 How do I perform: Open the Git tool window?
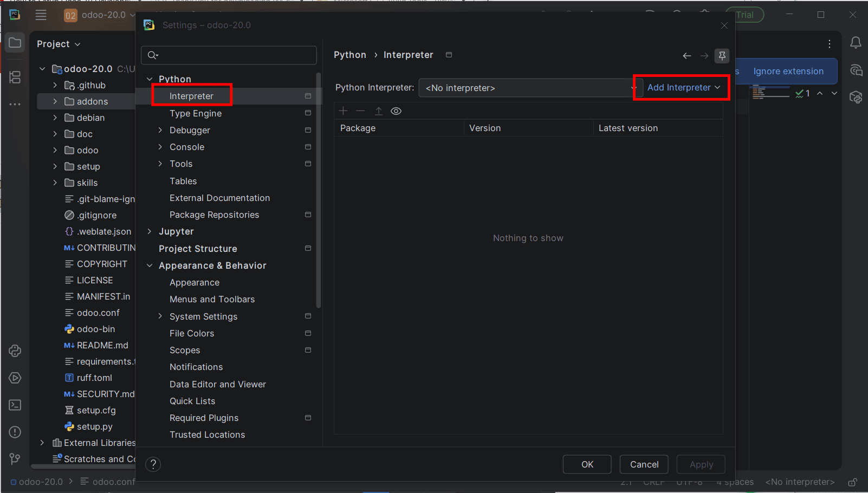pos(15,459)
